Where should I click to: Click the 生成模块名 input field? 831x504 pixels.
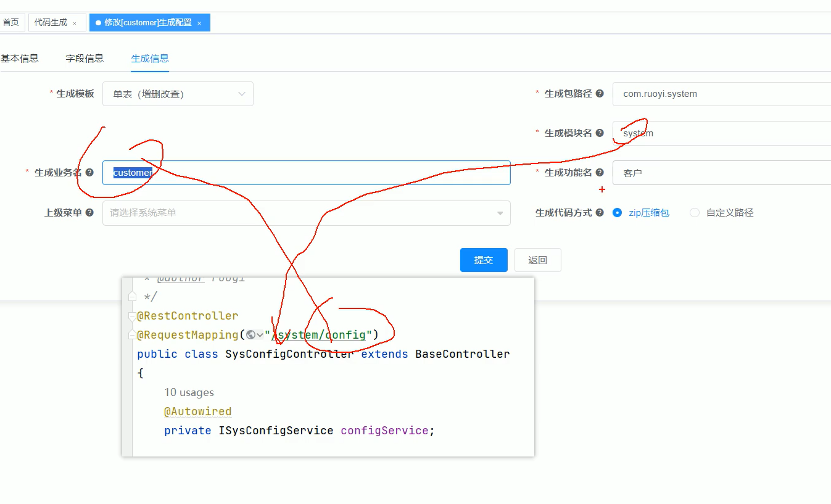pyautogui.click(x=722, y=133)
